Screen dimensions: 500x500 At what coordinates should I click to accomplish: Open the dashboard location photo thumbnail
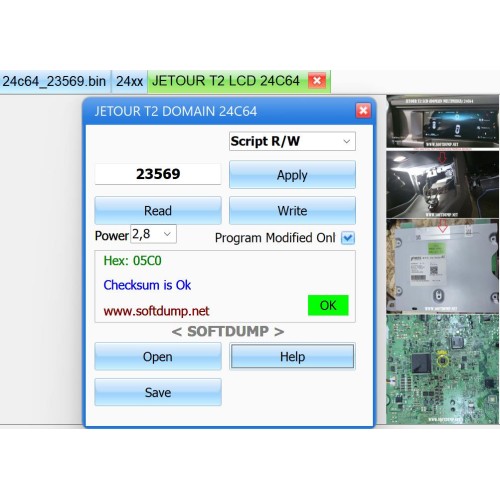(x=443, y=184)
